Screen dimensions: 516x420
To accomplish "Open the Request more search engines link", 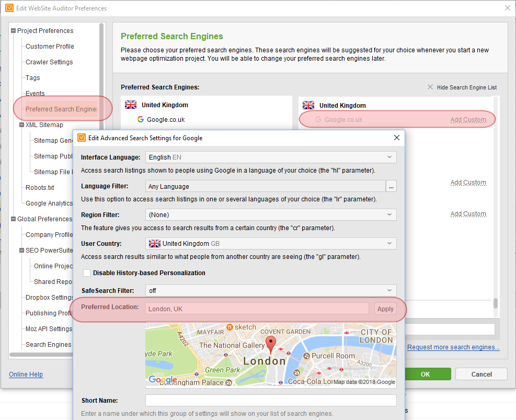I will [x=453, y=347].
